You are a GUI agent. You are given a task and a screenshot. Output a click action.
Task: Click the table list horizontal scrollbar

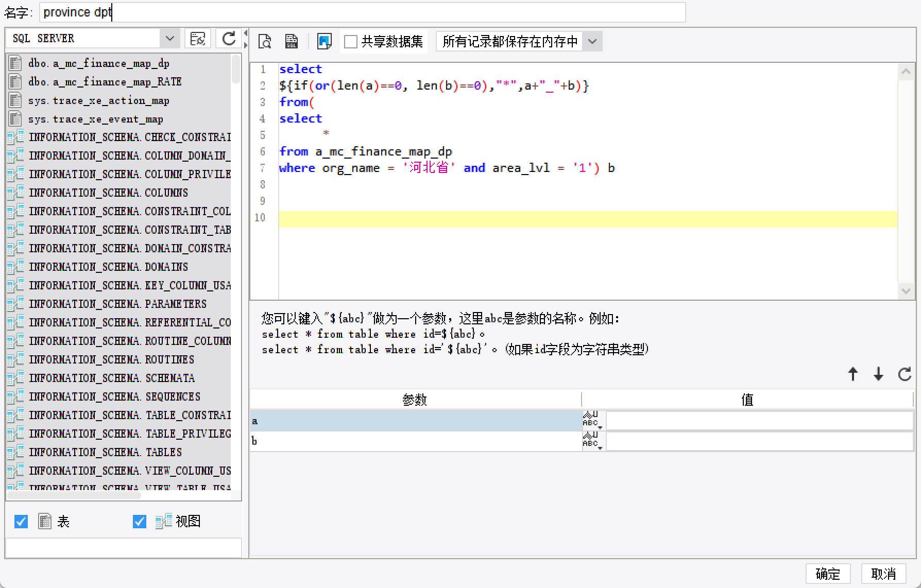click(74, 495)
